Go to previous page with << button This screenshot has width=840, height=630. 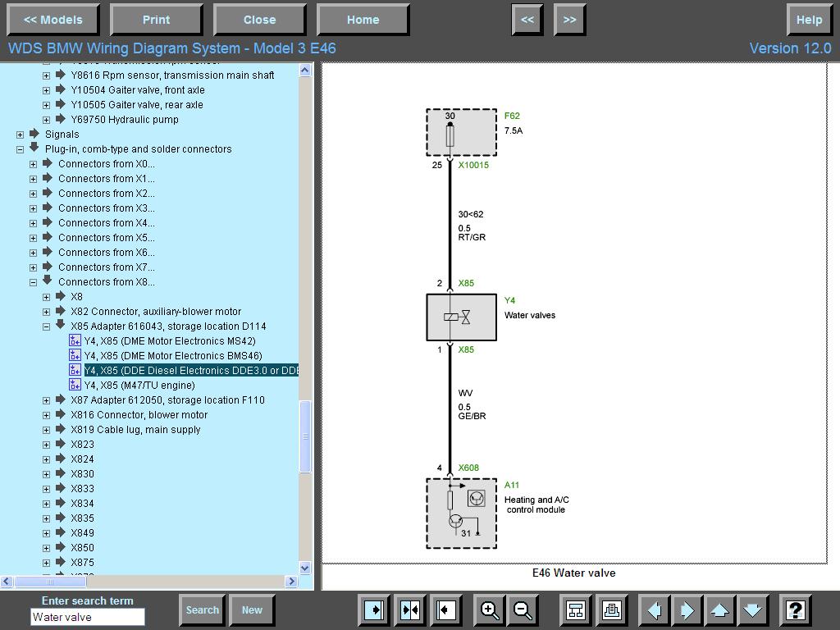527,20
